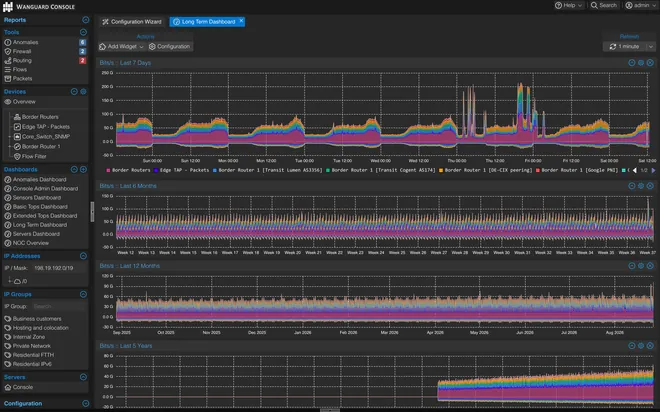The width and height of the screenshot is (660, 412).
Task: Toggle Border Routers legend series
Action: 128,170
